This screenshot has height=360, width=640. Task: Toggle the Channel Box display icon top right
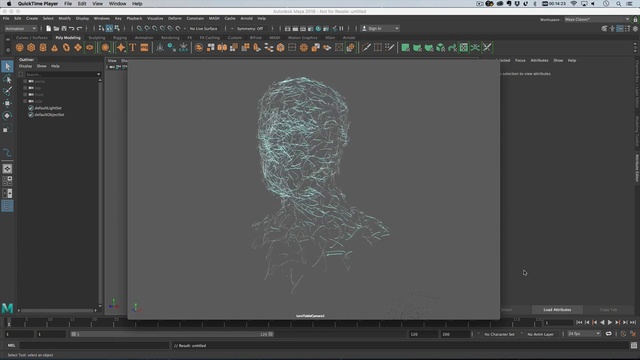635,29
